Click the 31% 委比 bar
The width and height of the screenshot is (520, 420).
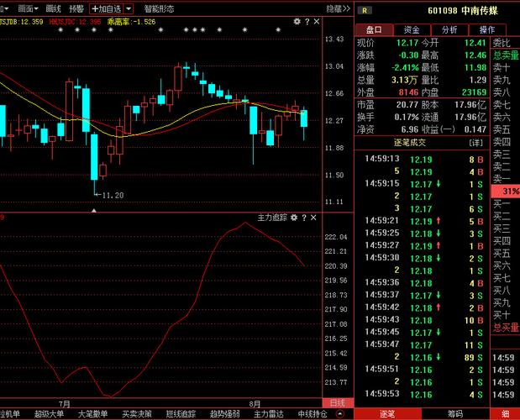pos(506,192)
